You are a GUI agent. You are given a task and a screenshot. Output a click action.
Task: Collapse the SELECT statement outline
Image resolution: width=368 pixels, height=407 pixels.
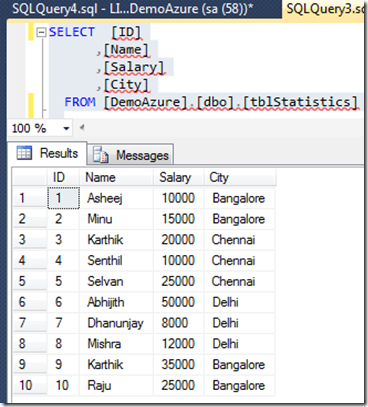point(41,33)
